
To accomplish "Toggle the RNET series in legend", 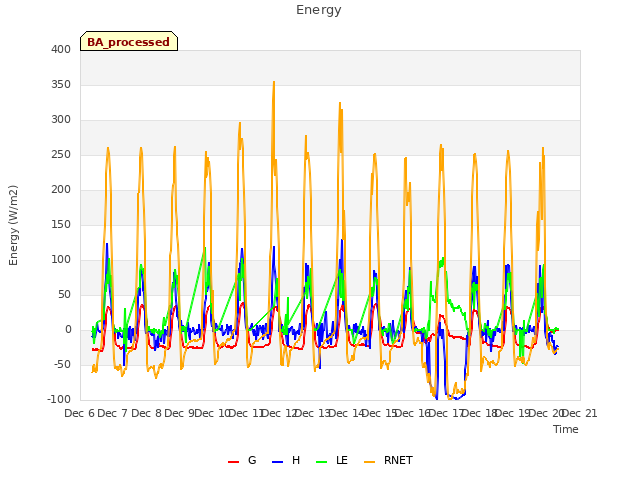I will pos(388,460).
